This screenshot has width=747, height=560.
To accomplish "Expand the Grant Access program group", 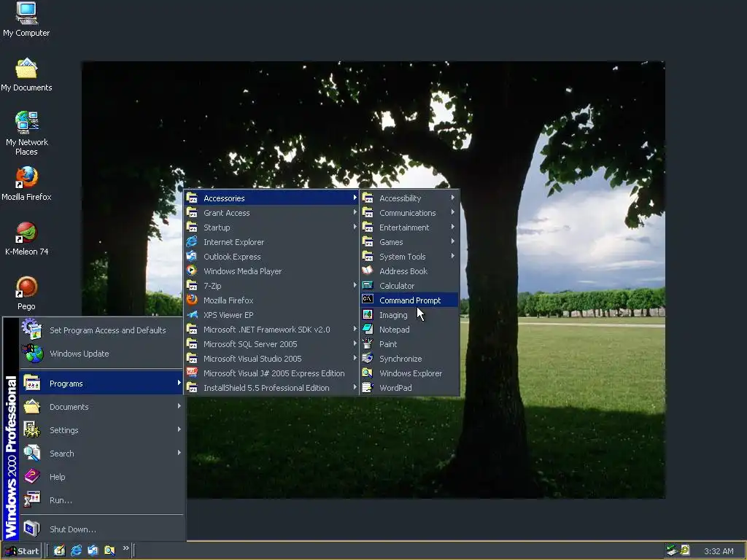I will (271, 213).
